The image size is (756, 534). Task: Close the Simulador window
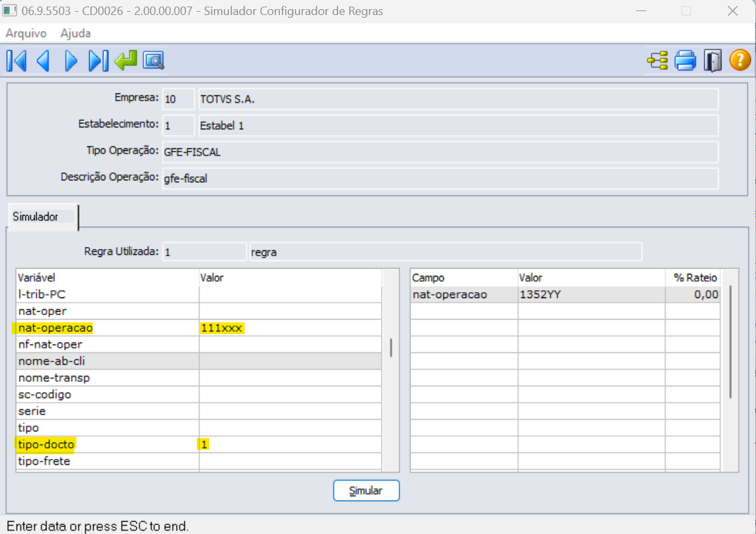pyautogui.click(x=733, y=10)
